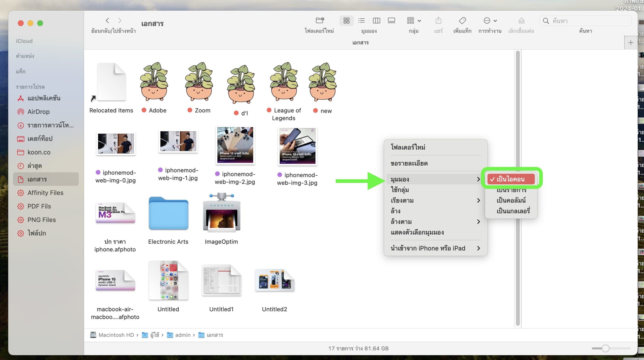This screenshot has height=360, width=644.
Task: Switch to list view icon
Action: (361, 21)
